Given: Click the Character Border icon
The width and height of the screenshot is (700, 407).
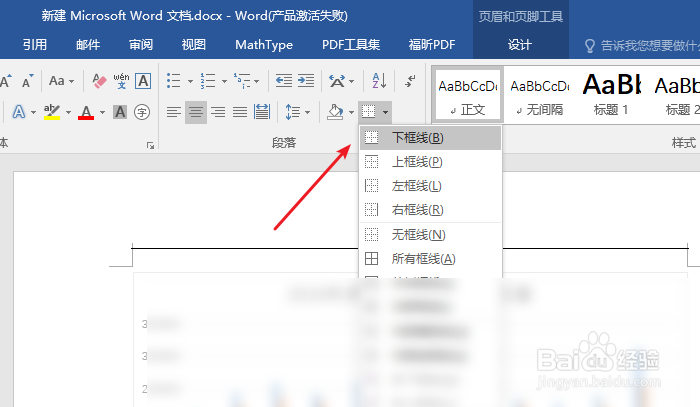Looking at the screenshot, I should tap(143, 81).
